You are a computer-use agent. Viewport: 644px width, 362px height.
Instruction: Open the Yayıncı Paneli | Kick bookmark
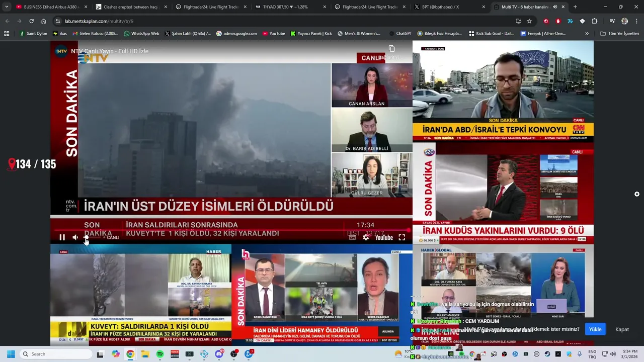310,34
